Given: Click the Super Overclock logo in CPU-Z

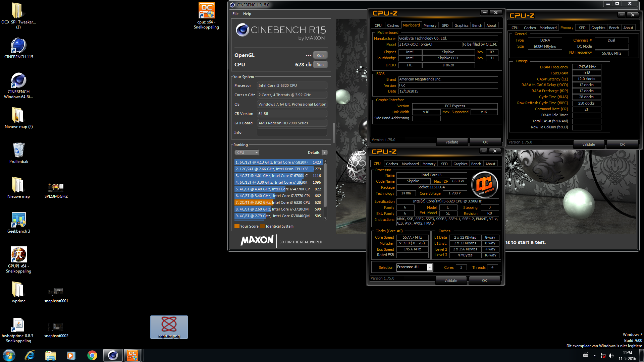Looking at the screenshot, I should point(484,185).
